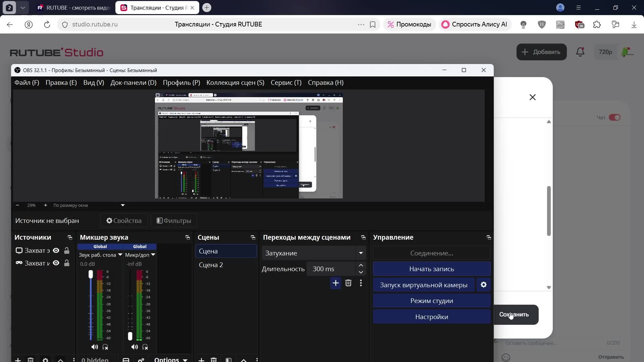
Task: Turn off the Чат toggle
Action: pos(614,117)
